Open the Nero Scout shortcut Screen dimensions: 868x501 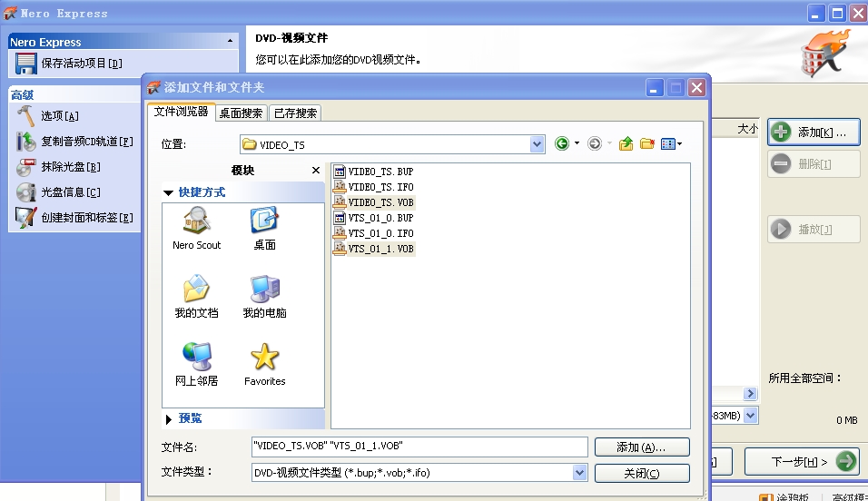196,228
